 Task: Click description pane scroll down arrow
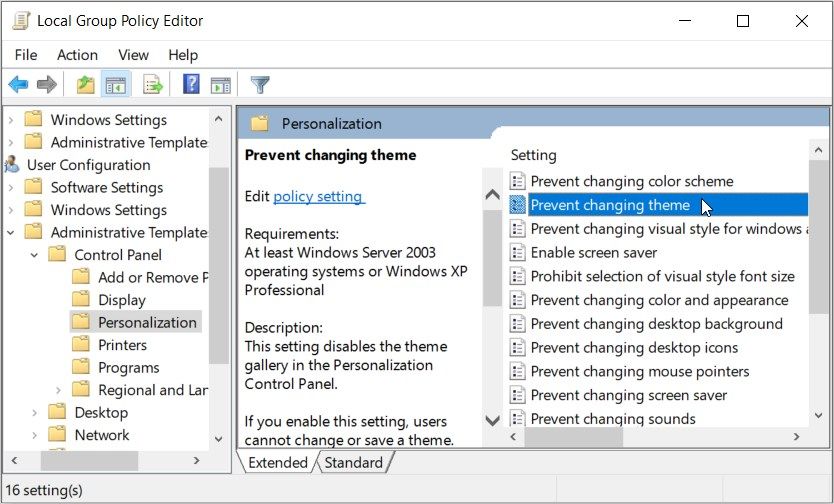coord(493,421)
